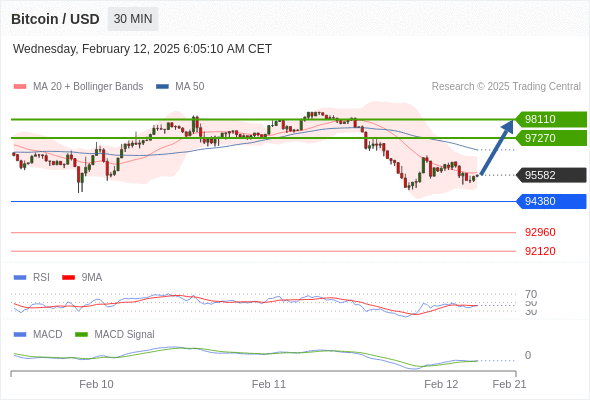This screenshot has width=590, height=400.
Task: Click the red 9MA legend marker
Action: click(68, 278)
